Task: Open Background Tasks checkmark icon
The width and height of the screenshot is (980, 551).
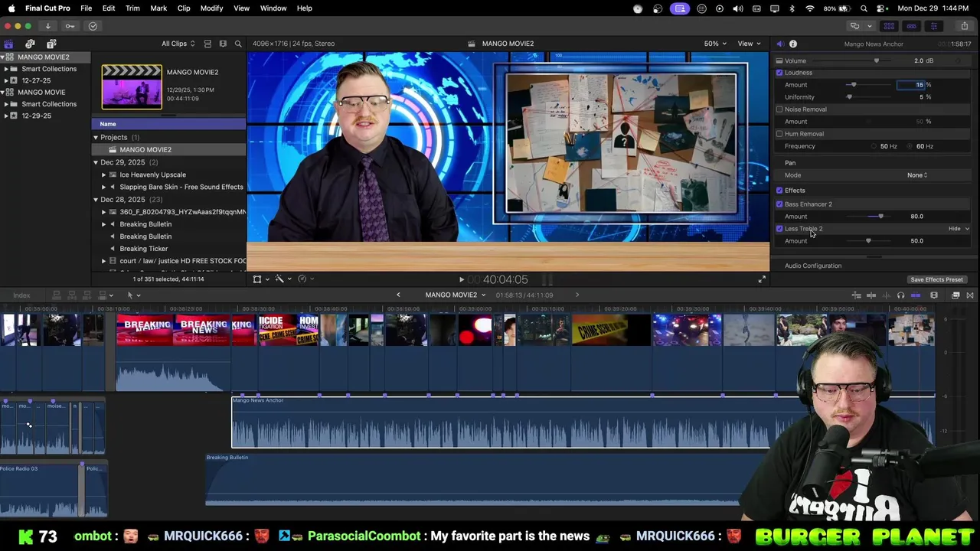Action: [x=93, y=26]
